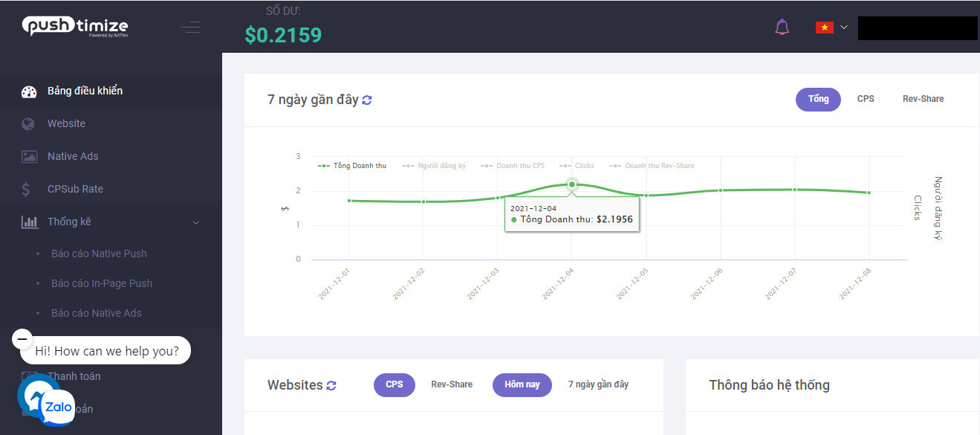Toggle Doanh thu CPS legend series

[x=513, y=166]
